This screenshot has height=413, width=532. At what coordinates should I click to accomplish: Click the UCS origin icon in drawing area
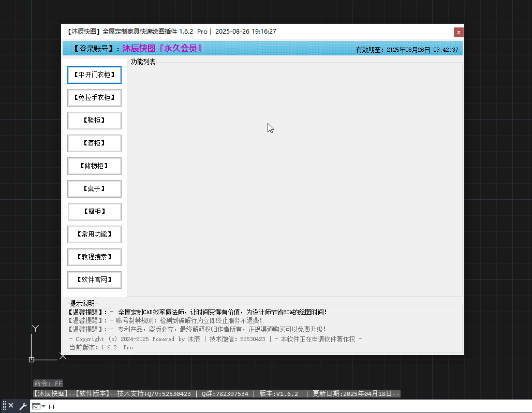pos(32,360)
